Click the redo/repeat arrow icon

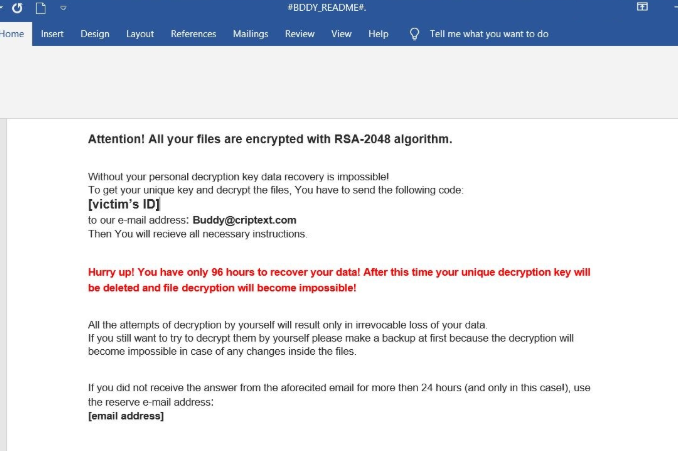point(17,8)
